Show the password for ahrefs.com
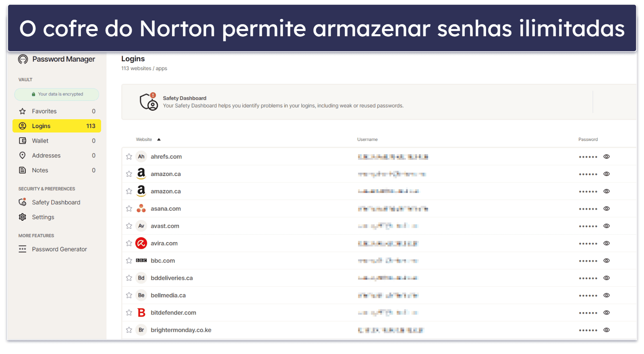This screenshot has width=644, height=354. coord(606,157)
